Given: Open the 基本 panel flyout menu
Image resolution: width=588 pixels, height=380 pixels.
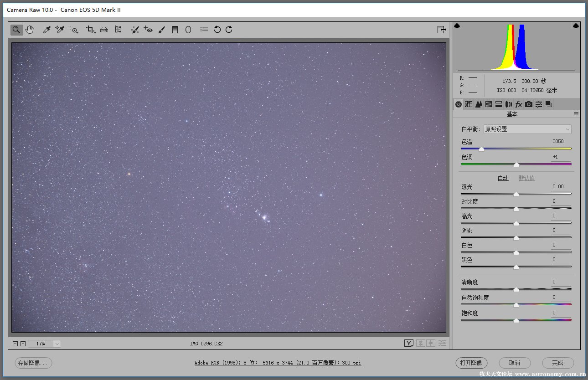Looking at the screenshot, I should [576, 114].
